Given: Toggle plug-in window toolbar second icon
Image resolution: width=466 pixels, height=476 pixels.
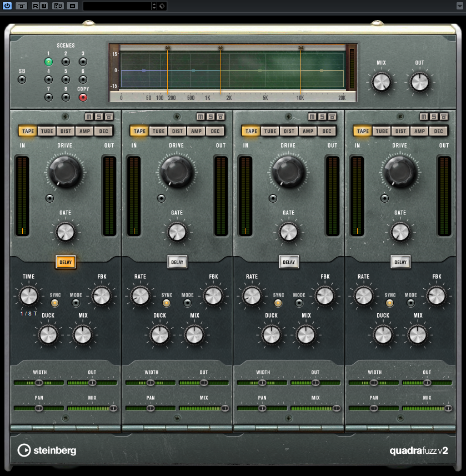Looking at the screenshot, I should click(x=21, y=6).
